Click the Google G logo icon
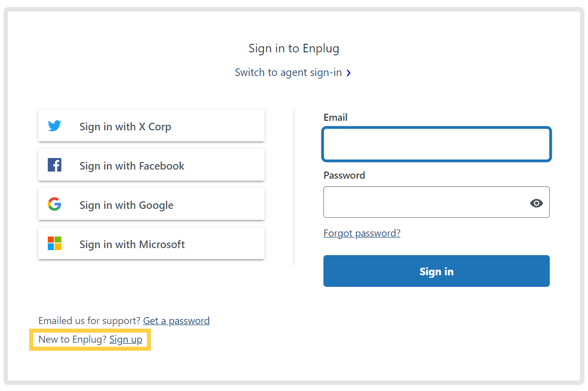The width and height of the screenshot is (588, 391). coord(54,204)
